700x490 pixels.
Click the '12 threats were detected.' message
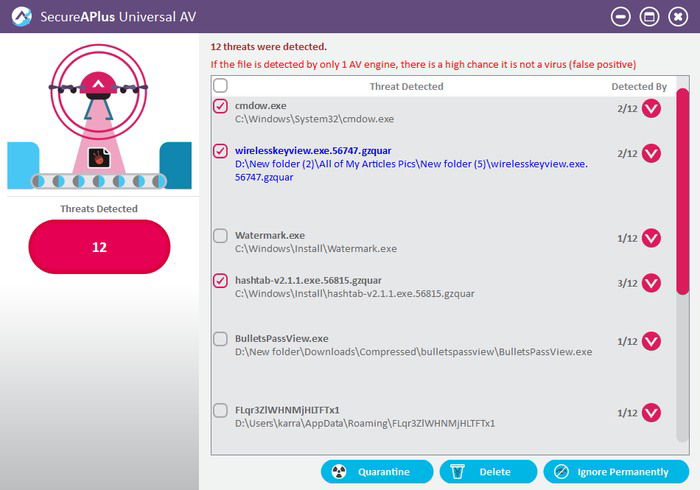(268, 46)
